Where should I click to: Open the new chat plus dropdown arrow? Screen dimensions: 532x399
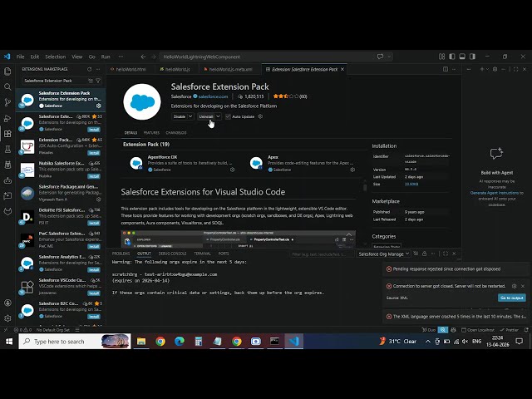(488, 69)
